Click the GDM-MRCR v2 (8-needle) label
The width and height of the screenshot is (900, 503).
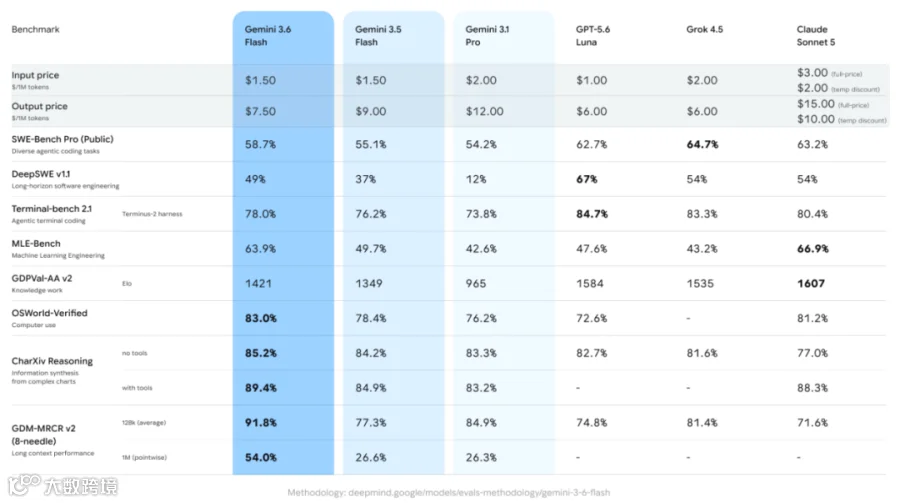[x=44, y=435]
